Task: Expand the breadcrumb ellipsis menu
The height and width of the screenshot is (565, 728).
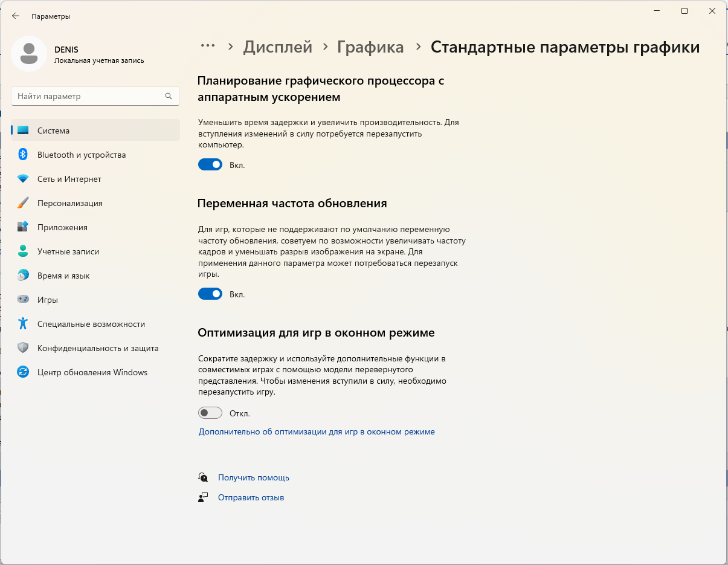Action: coord(208,47)
